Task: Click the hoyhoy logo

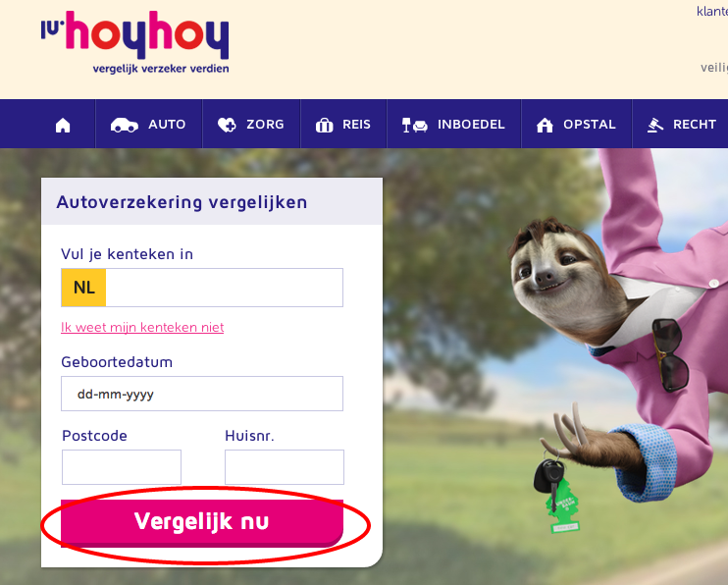Action: pyautogui.click(x=135, y=42)
